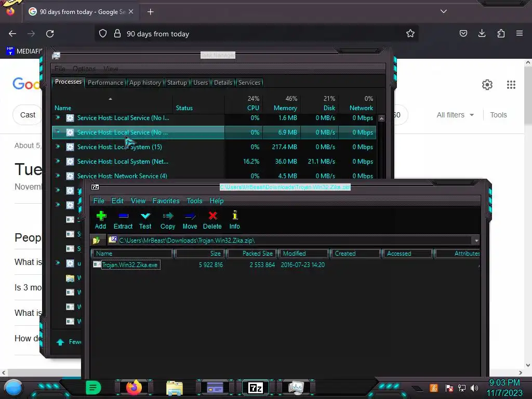Bookmark page with Firefox star icon
Screen dimensions: 532x399
click(x=410, y=34)
